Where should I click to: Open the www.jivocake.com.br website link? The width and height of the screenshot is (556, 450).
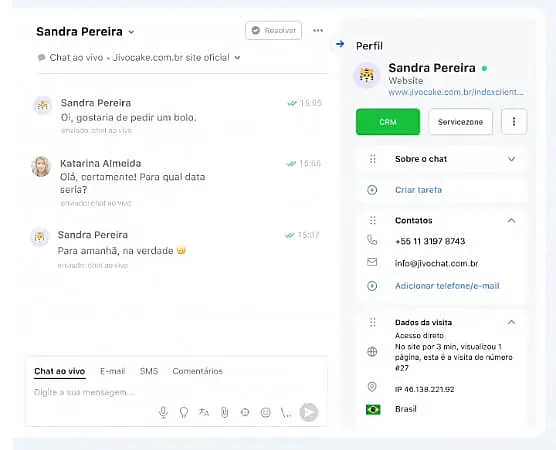point(456,92)
